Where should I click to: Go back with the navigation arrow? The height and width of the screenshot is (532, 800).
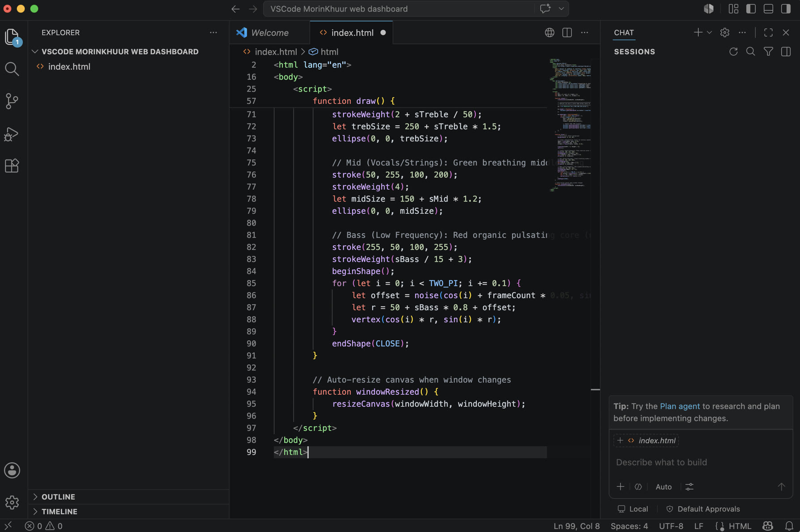pyautogui.click(x=235, y=9)
